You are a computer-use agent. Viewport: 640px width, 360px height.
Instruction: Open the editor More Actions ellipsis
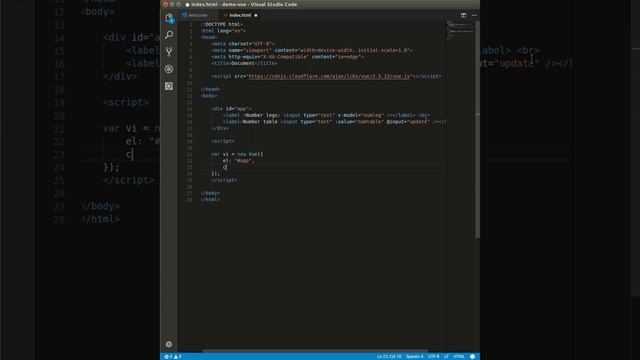click(474, 15)
